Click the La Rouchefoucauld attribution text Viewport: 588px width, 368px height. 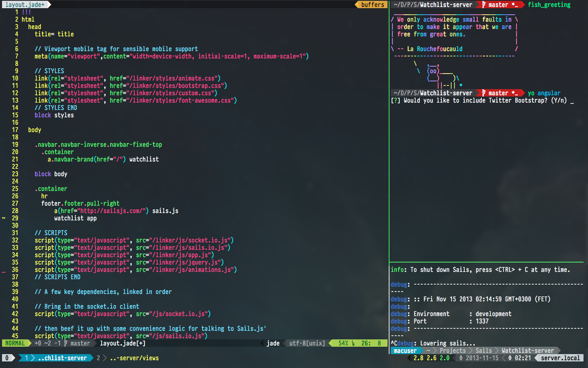coord(434,49)
